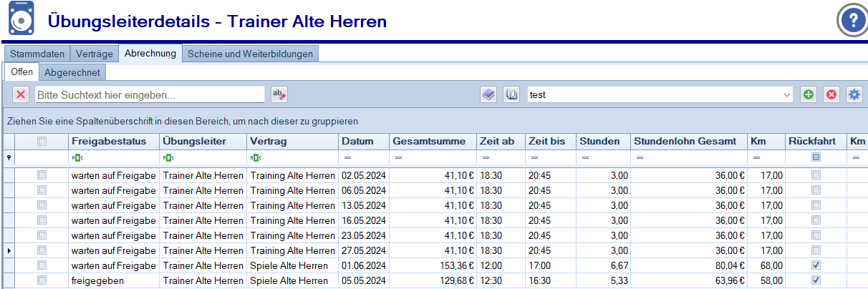Select row checkbox for 01.06.2024

42,265
